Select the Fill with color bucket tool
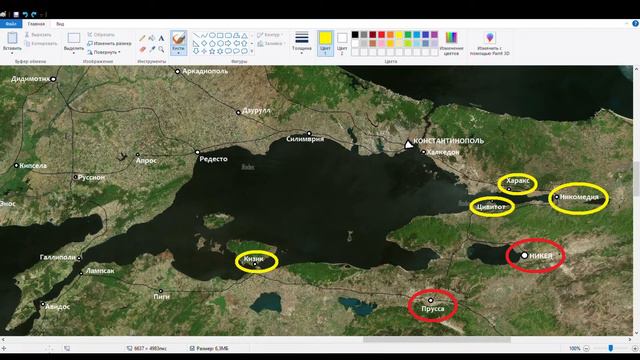 point(152,38)
